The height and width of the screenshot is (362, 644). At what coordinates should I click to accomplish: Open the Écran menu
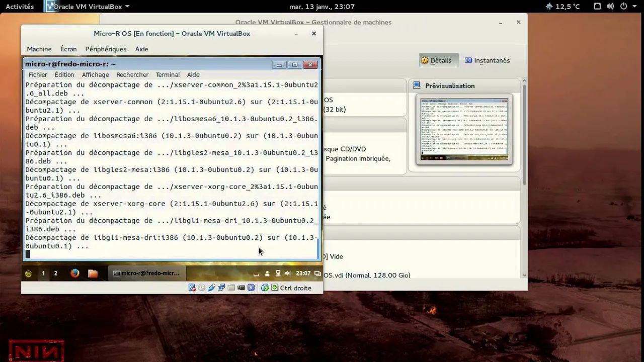click(x=68, y=49)
